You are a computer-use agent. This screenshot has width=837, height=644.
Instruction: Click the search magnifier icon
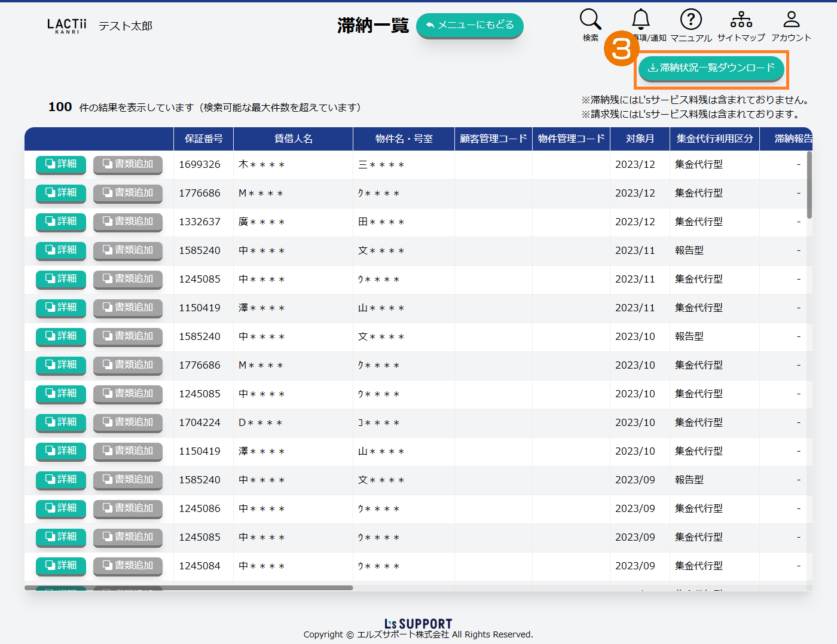pyautogui.click(x=590, y=20)
